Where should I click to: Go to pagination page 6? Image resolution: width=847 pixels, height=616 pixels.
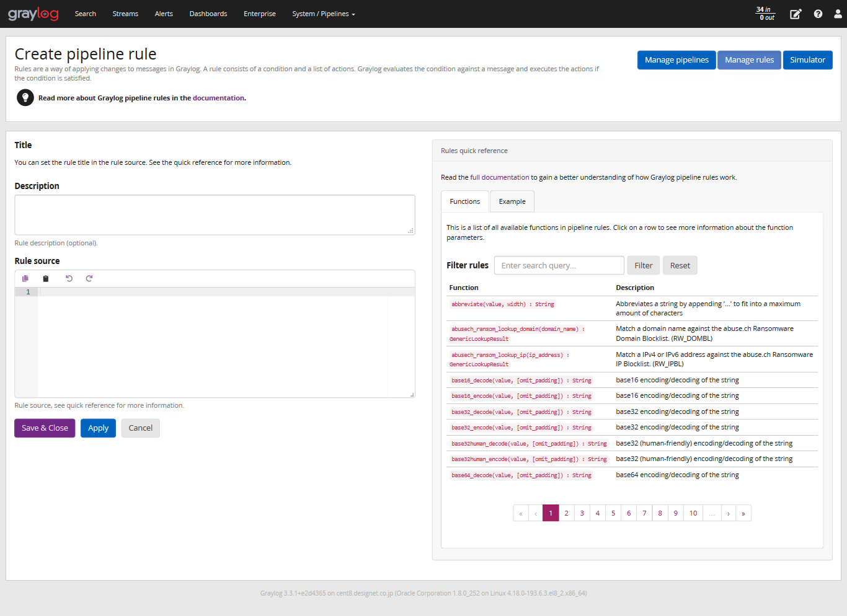coord(629,513)
